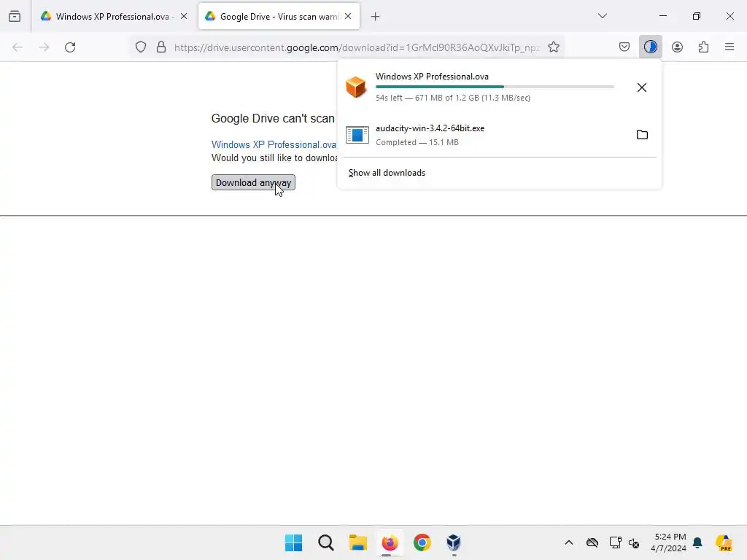Click the muted volume tray icon

coord(634,542)
